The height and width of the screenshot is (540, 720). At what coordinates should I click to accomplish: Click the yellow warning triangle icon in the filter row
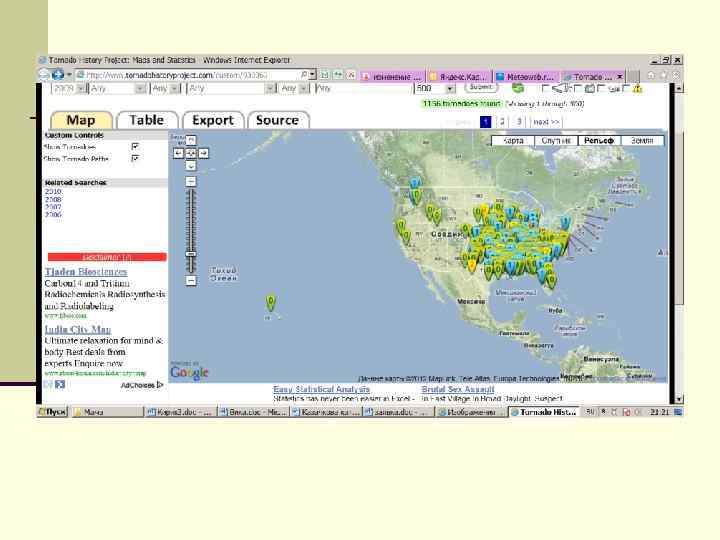pyautogui.click(x=637, y=89)
